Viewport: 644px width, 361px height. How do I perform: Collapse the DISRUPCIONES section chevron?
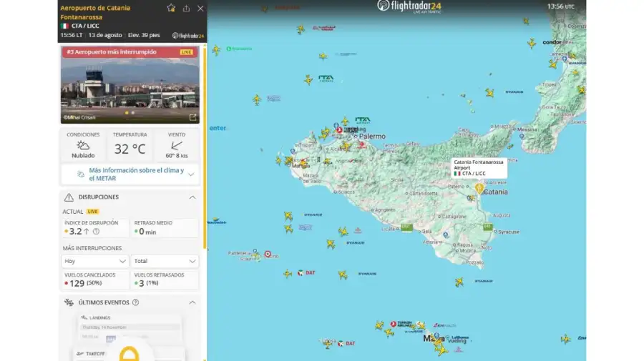192,197
